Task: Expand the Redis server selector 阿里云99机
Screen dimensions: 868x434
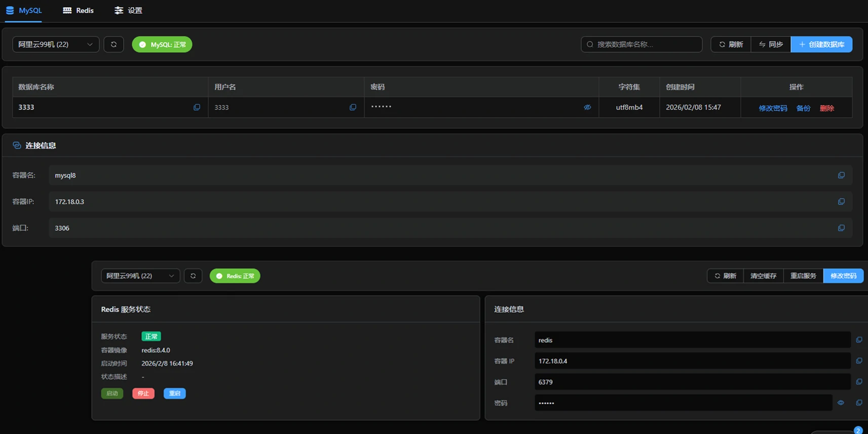Action: point(140,276)
